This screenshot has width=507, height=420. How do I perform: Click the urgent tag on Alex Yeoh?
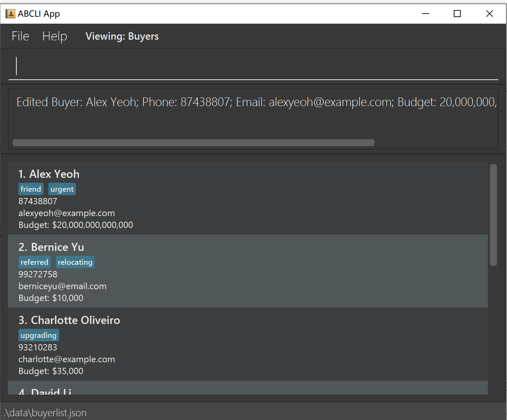[62, 189]
